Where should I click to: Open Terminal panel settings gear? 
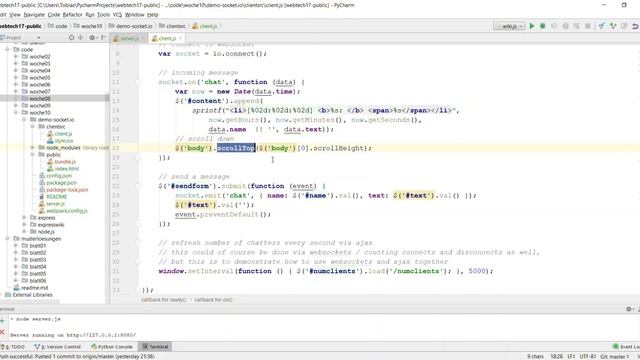(629, 309)
